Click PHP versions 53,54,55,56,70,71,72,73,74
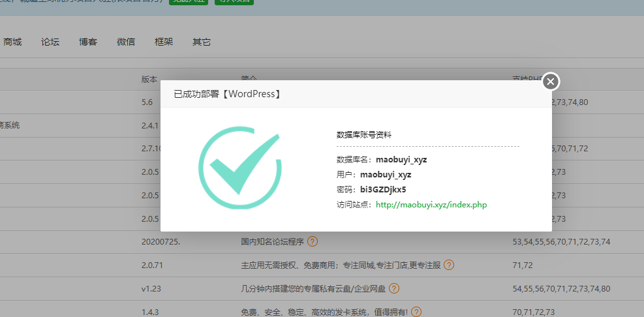The width and height of the screenshot is (644, 317). point(561,242)
